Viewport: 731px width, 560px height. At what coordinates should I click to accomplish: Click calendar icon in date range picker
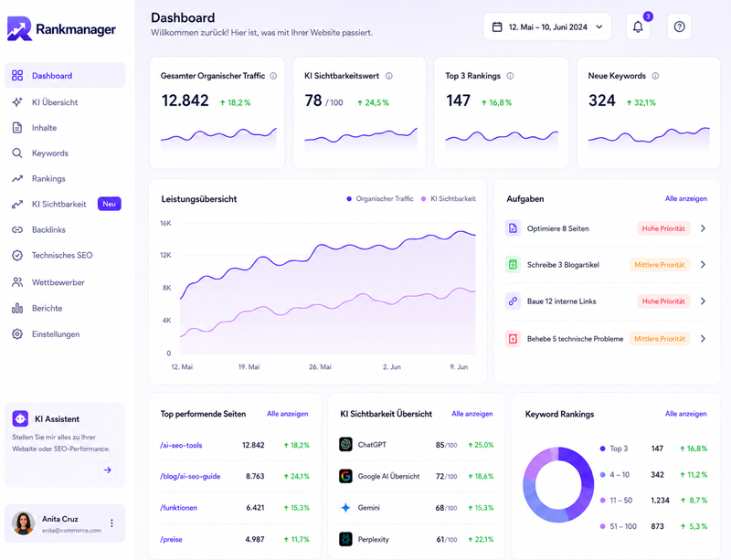click(497, 27)
